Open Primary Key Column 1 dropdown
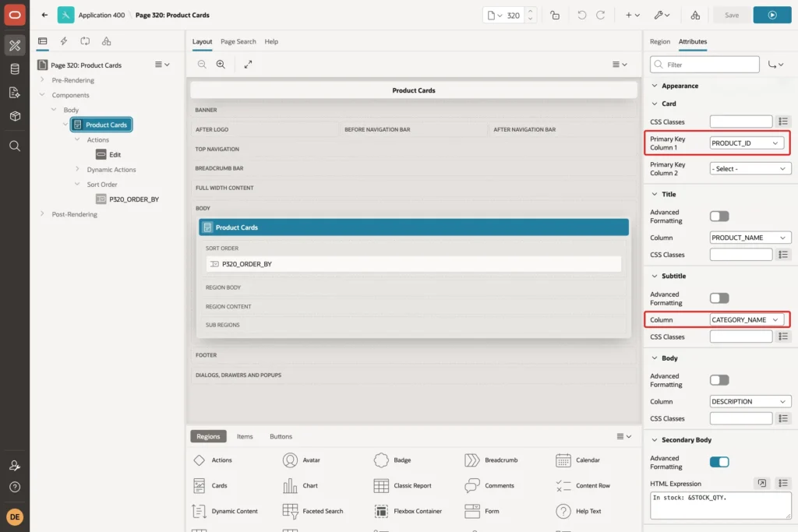This screenshot has width=798, height=532. click(747, 143)
